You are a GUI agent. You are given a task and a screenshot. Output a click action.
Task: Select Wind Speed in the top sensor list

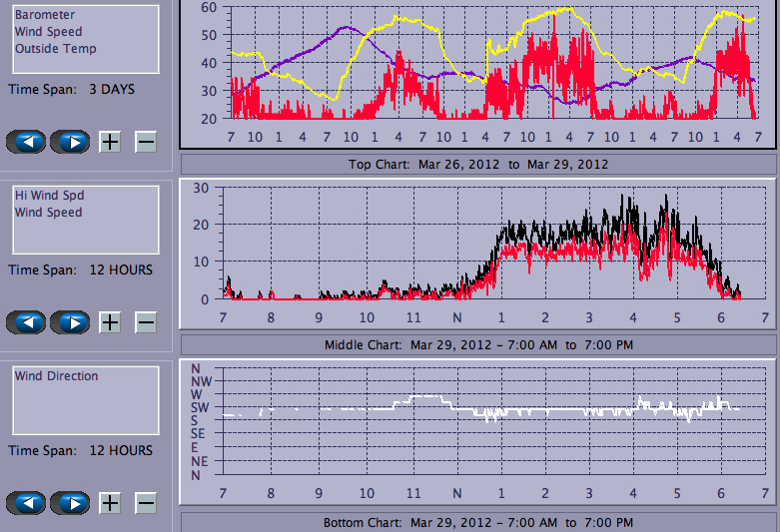(x=48, y=32)
